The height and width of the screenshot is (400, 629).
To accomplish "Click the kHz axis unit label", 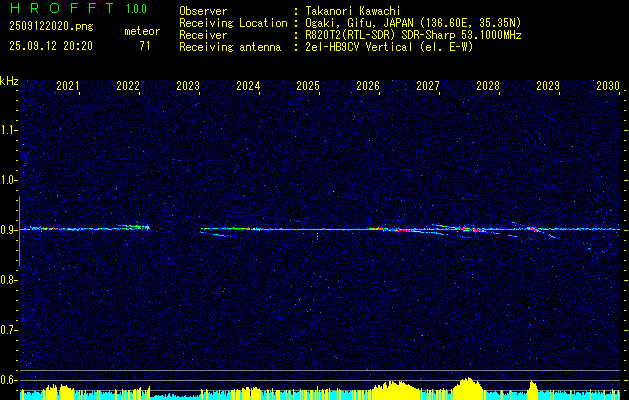I will click(9, 81).
